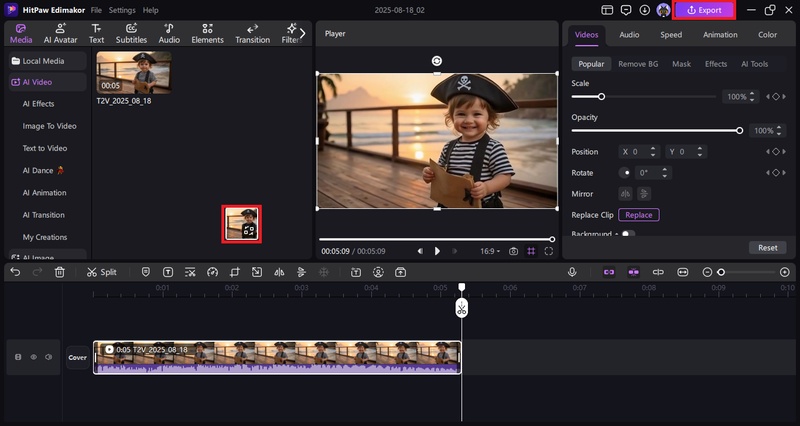This screenshot has width=800, height=426.
Task: Click mirror vertical icon in properties panel
Action: pos(644,194)
